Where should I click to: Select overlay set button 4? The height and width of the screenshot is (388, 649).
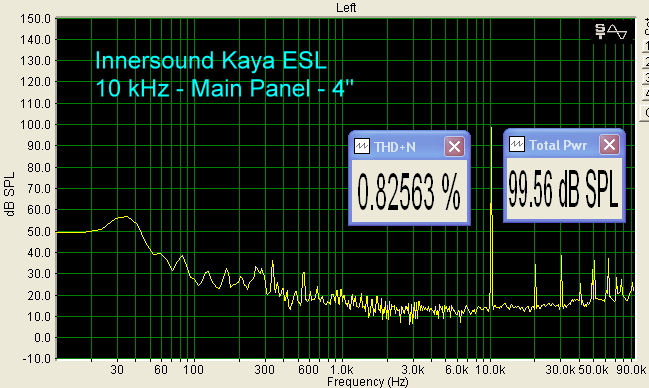pyautogui.click(x=646, y=93)
